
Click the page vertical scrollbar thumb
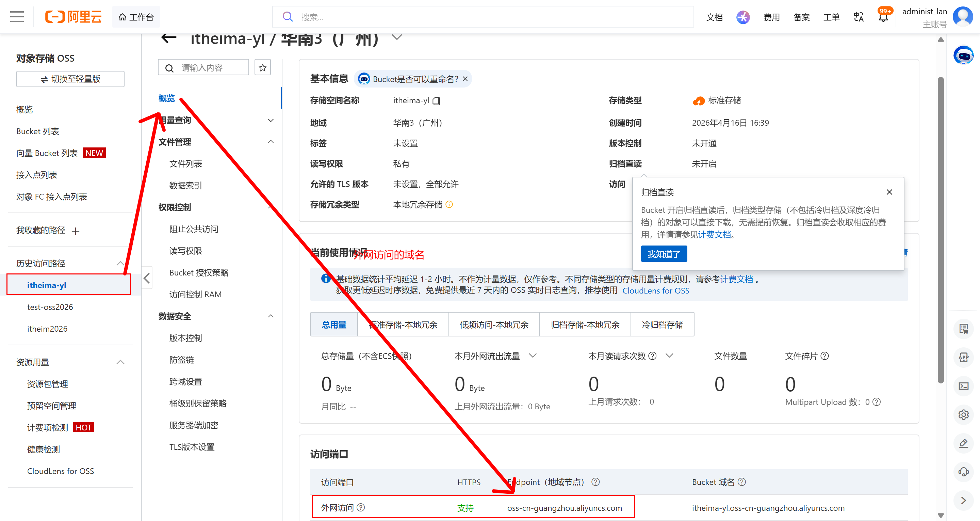(x=941, y=231)
